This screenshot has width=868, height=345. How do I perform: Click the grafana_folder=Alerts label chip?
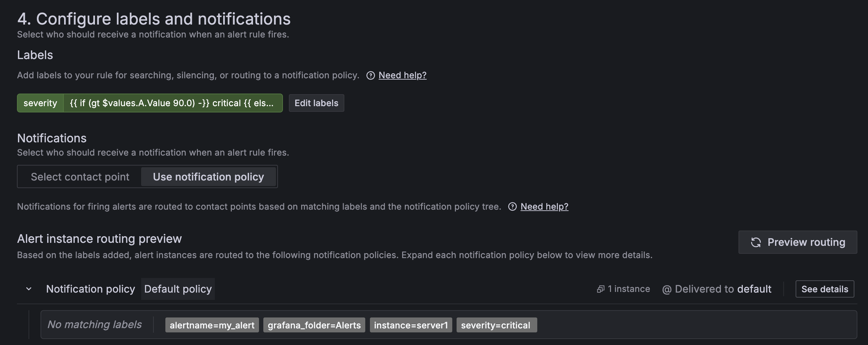click(x=314, y=325)
